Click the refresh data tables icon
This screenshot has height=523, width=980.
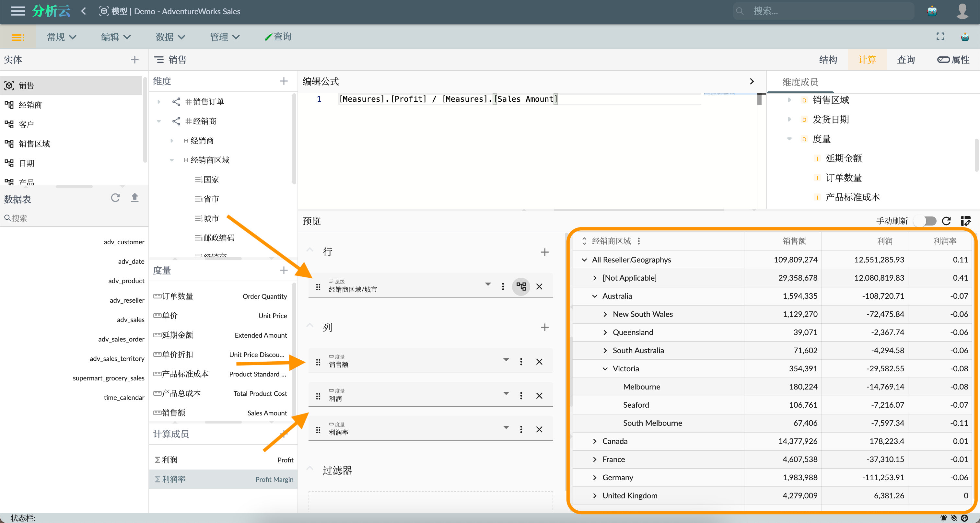(115, 198)
